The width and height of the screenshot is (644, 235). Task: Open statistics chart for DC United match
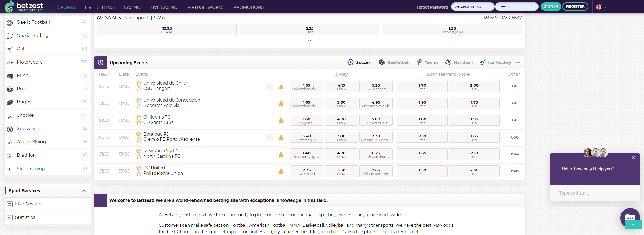click(x=281, y=171)
